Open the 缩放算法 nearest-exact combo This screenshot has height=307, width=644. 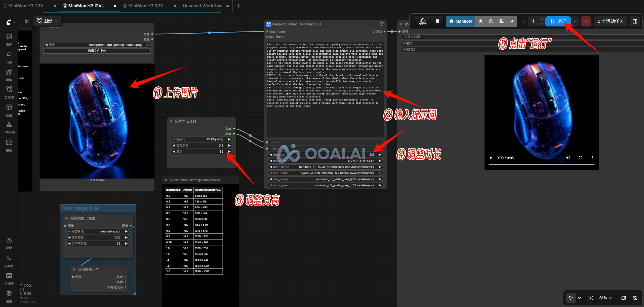click(x=98, y=231)
